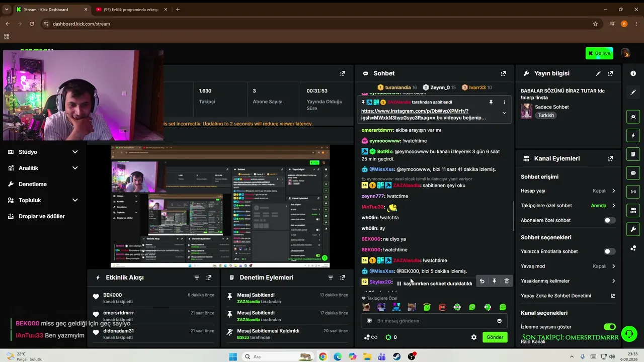Focus the browser address bar
Viewport: 644px width, 362px height.
317,24
